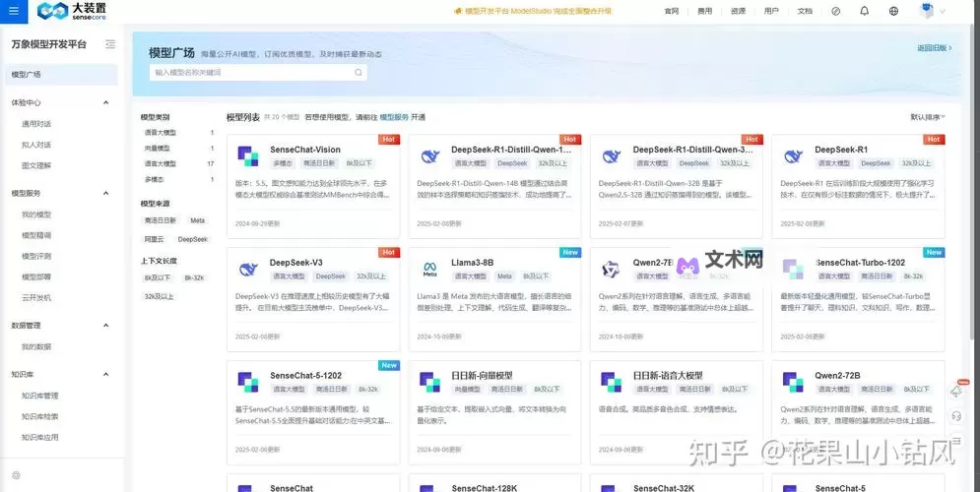Click the 返回旧版 link
The width and height of the screenshot is (980, 492).
pyautogui.click(x=933, y=47)
